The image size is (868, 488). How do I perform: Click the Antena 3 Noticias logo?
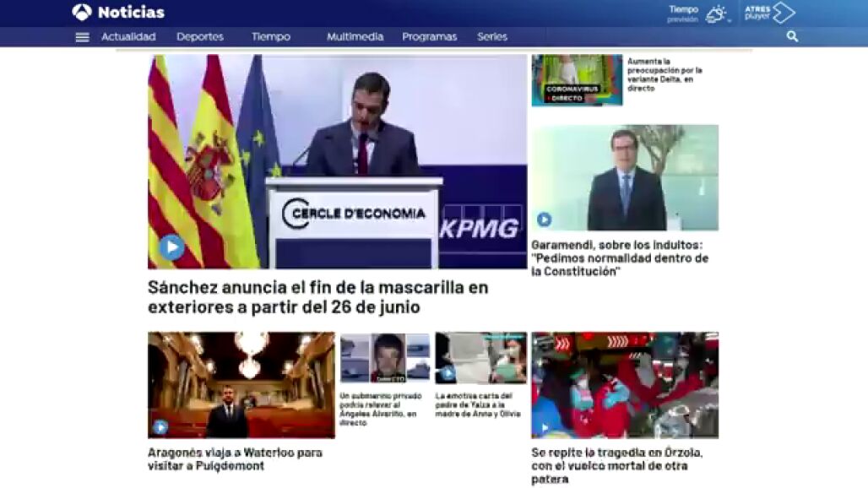[x=118, y=13]
